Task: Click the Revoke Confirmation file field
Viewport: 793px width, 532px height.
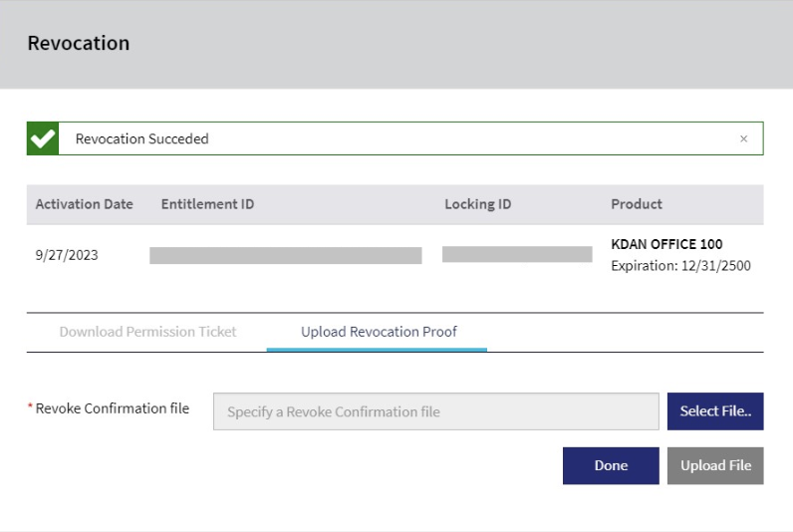Action: pyautogui.click(x=436, y=411)
